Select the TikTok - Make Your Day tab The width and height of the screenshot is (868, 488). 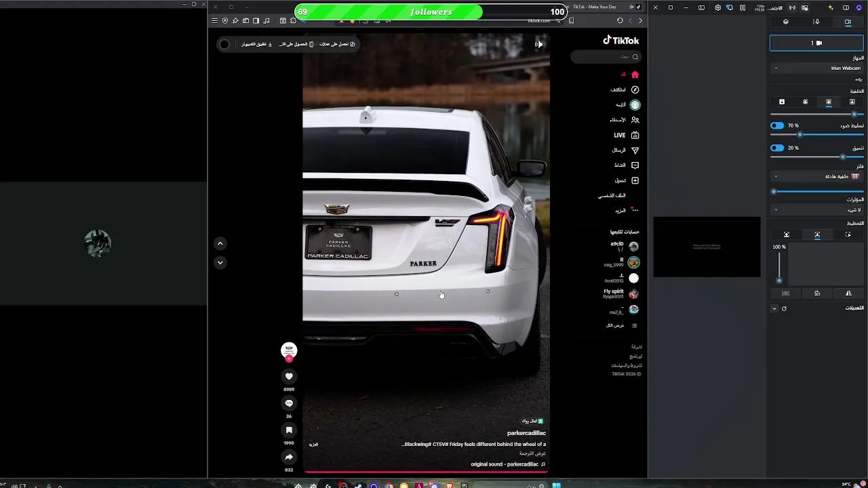point(605,7)
